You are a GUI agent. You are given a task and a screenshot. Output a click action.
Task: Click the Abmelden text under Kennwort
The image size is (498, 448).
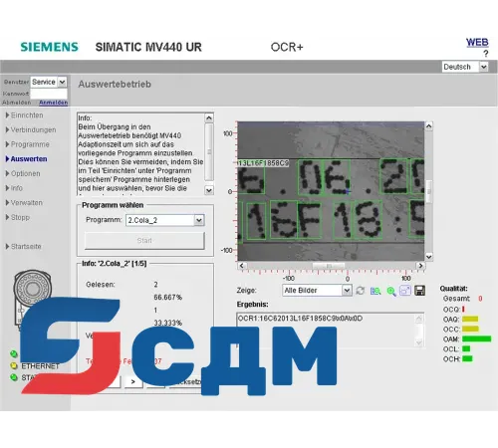(x=17, y=103)
